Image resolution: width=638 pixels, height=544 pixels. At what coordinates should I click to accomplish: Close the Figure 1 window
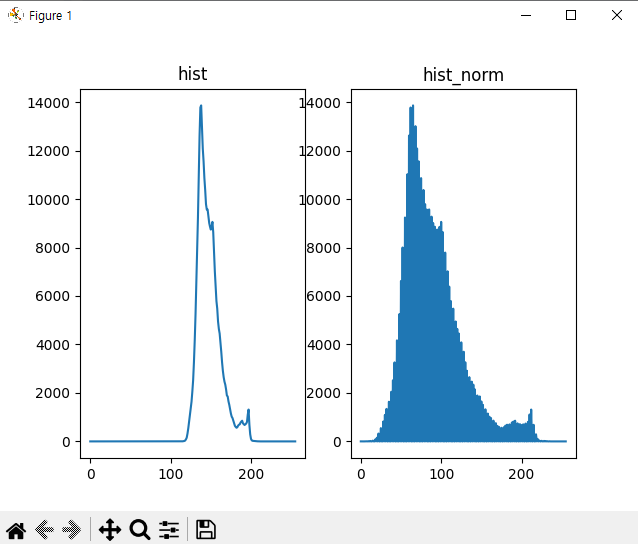[617, 15]
